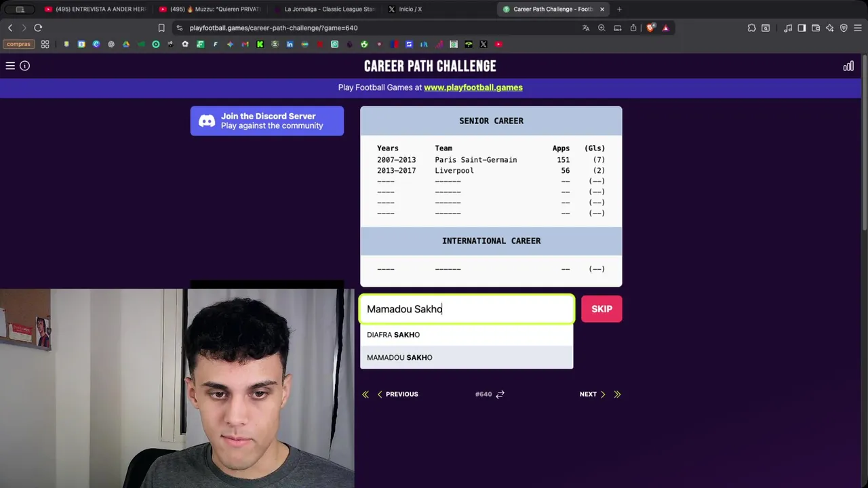This screenshot has width=868, height=488.
Task: Switch to ENTREVISTA A ANDER HERRERA tab
Action: [95, 9]
